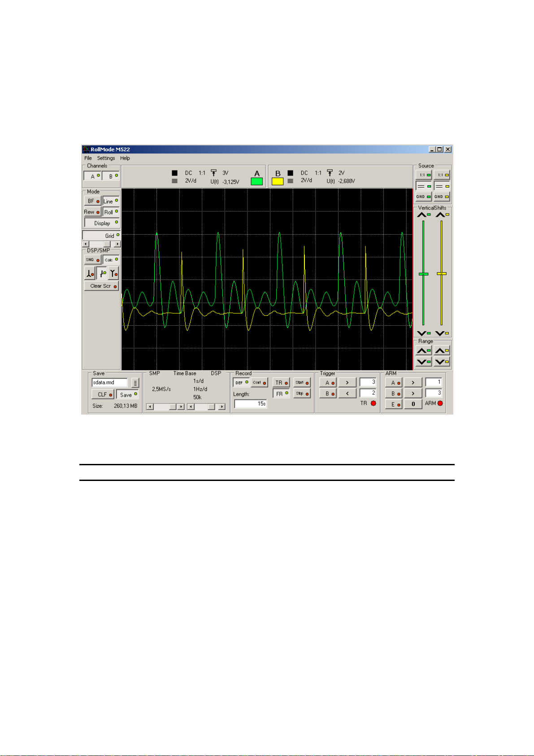The image size is (534, 756).
Task: Toggle Roll mode
Action: (x=111, y=212)
